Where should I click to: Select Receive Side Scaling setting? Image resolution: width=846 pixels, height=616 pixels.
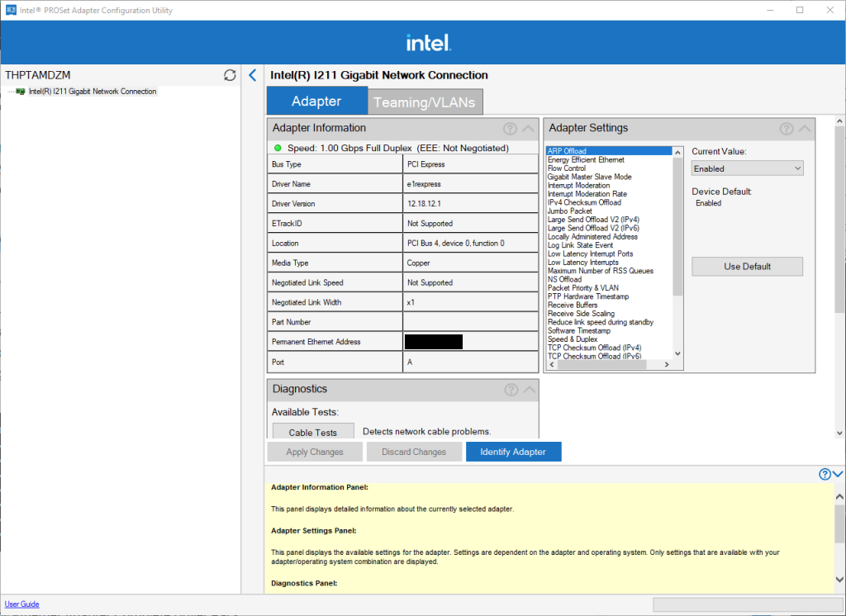point(581,314)
